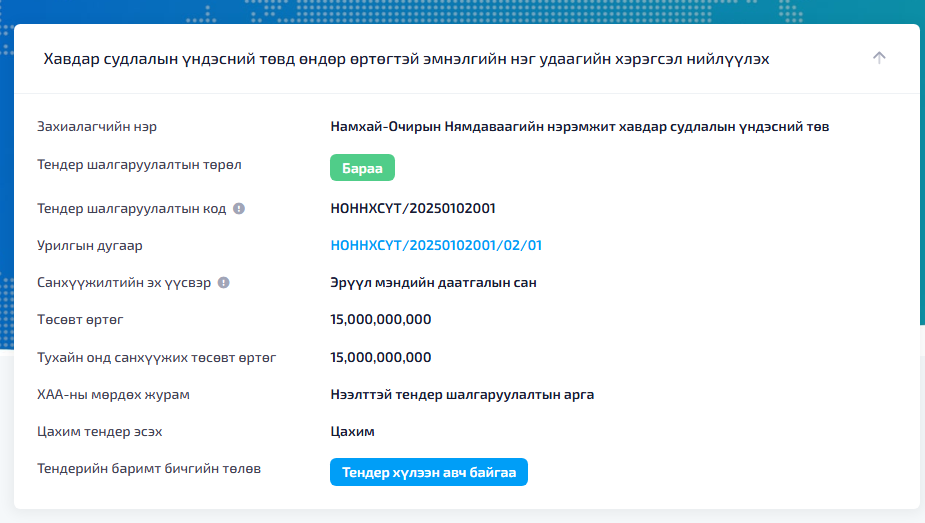Click the Тухайн онд санхүүжих төсөвт өртөг label
The height and width of the screenshot is (523, 925).
coord(156,357)
